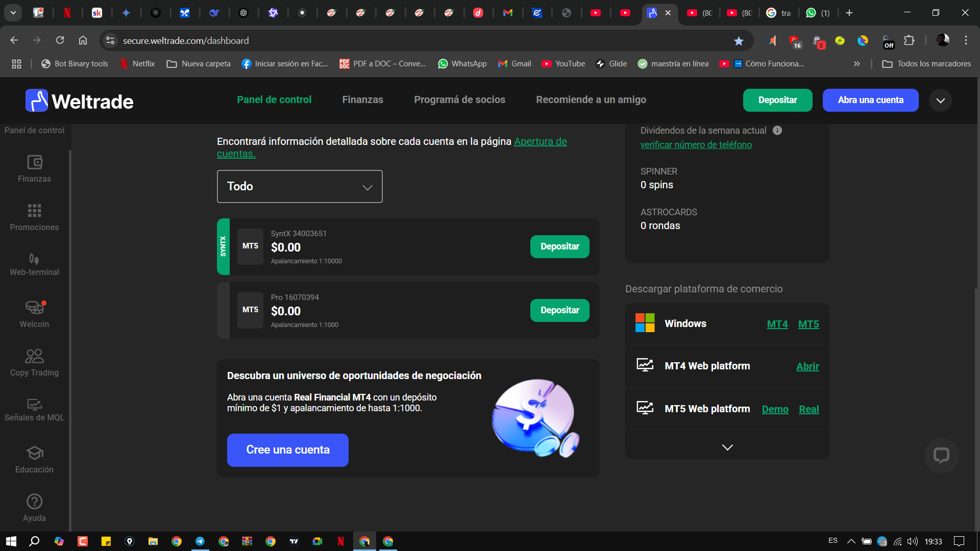This screenshot has width=980, height=551.
Task: Open Windows notification center
Action: pyautogui.click(x=959, y=541)
